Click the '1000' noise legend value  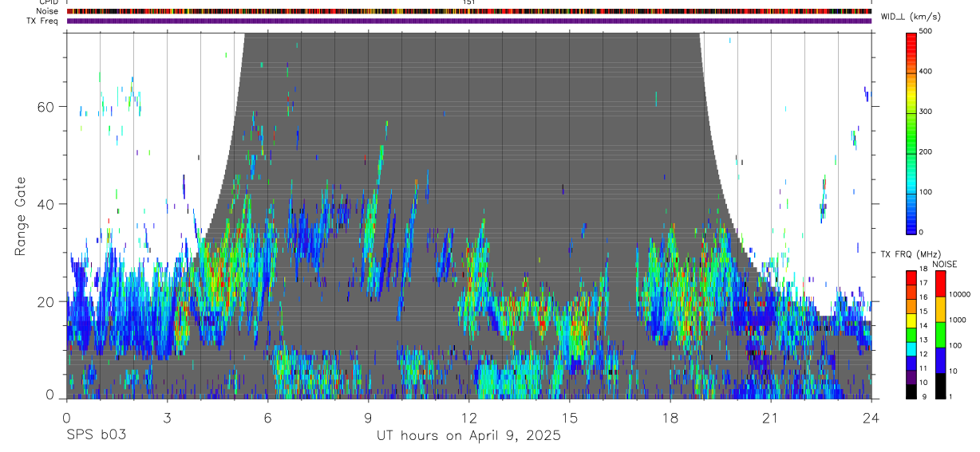click(x=957, y=320)
